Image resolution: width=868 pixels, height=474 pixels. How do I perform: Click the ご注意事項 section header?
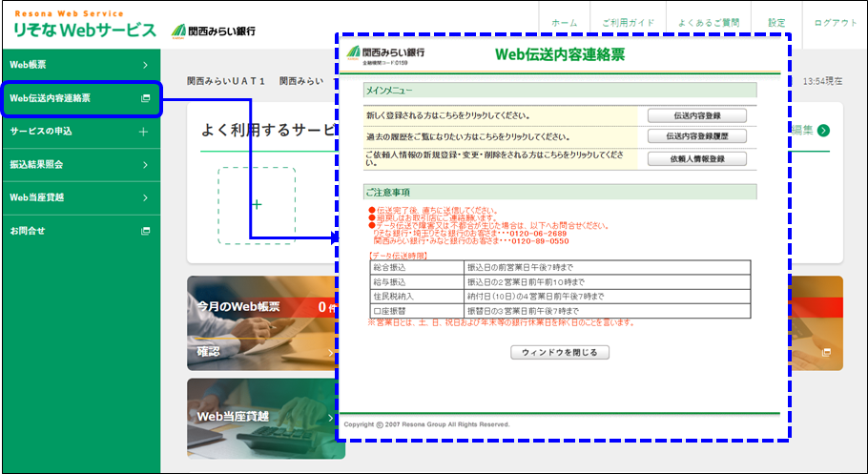(560, 192)
